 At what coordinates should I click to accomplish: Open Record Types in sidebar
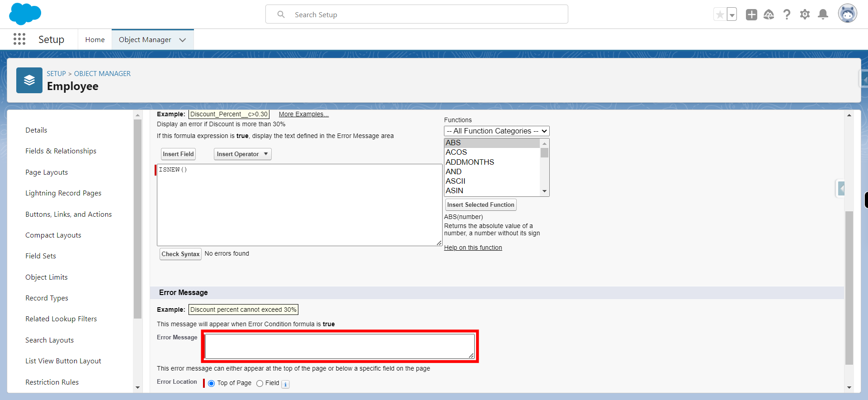coord(47,298)
